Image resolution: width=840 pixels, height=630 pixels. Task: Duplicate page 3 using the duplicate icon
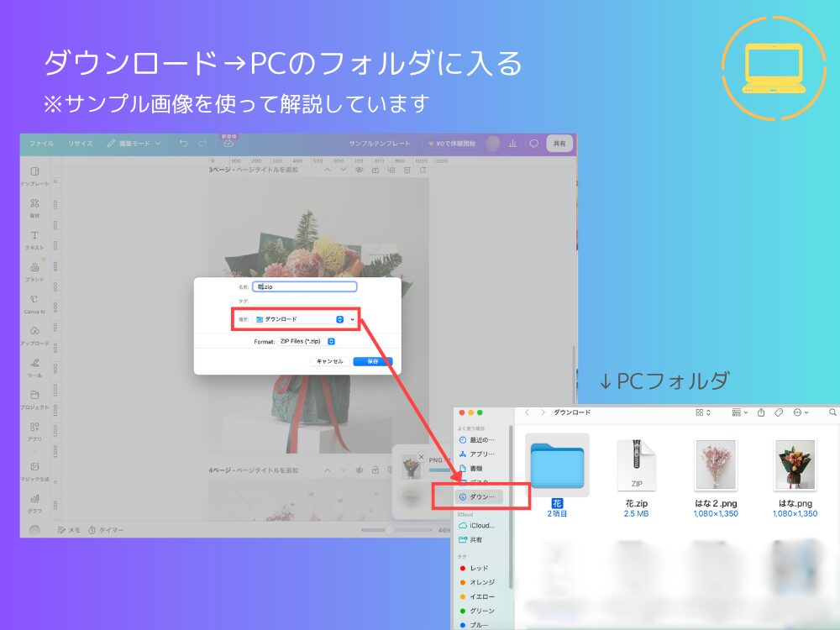click(391, 170)
